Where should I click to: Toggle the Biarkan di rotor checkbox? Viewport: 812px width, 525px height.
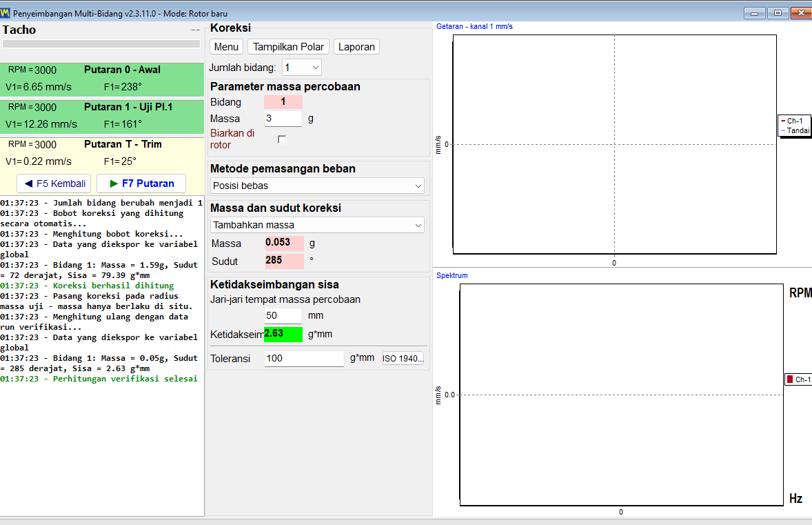(x=282, y=139)
